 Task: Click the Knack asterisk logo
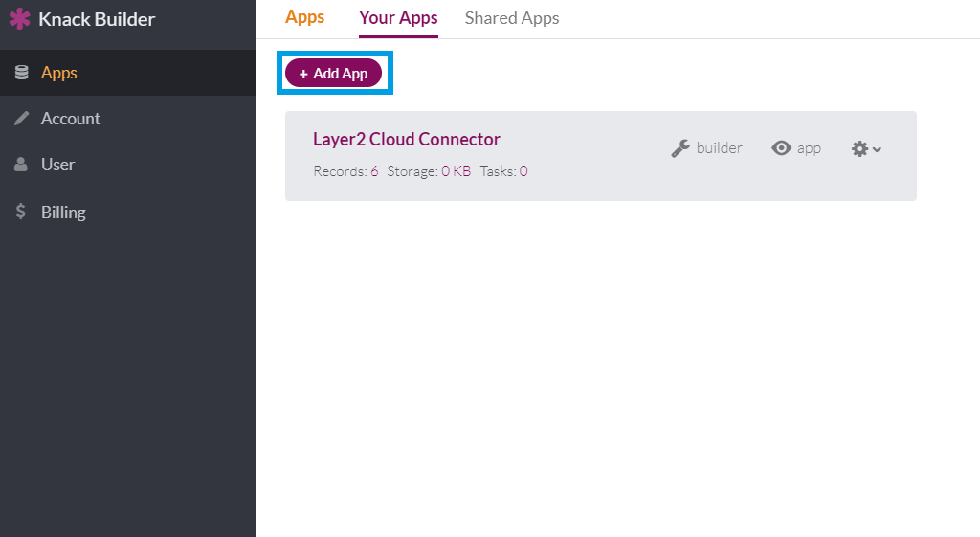[19, 19]
